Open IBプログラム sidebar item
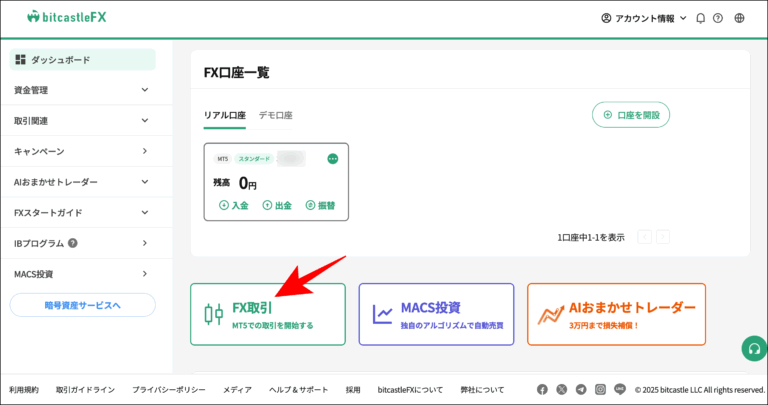This screenshot has height=405, width=768. pos(87,243)
